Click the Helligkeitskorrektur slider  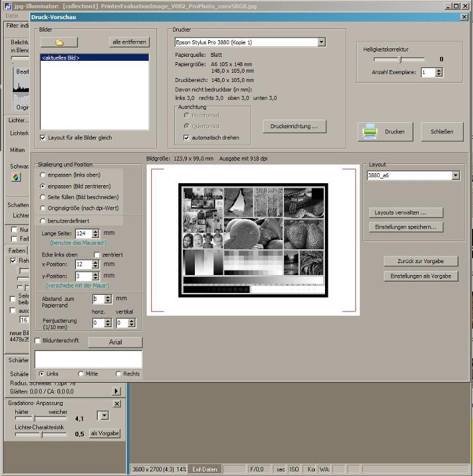tap(398, 59)
